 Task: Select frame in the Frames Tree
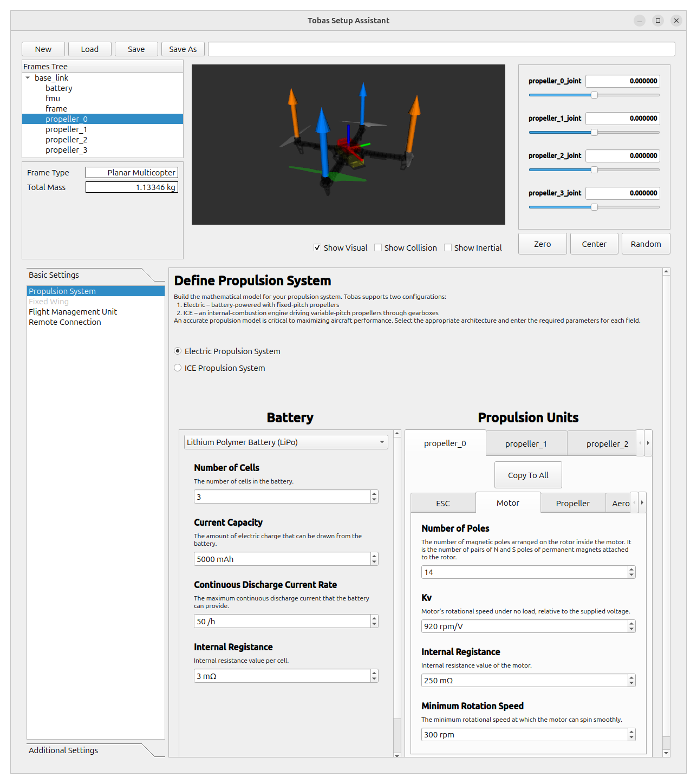[56, 109]
